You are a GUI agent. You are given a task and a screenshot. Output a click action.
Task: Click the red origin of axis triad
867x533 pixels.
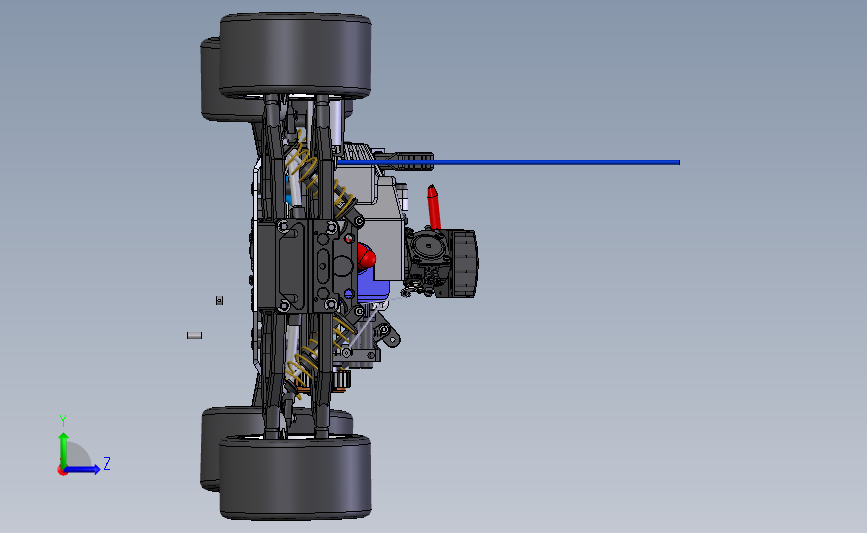point(62,471)
